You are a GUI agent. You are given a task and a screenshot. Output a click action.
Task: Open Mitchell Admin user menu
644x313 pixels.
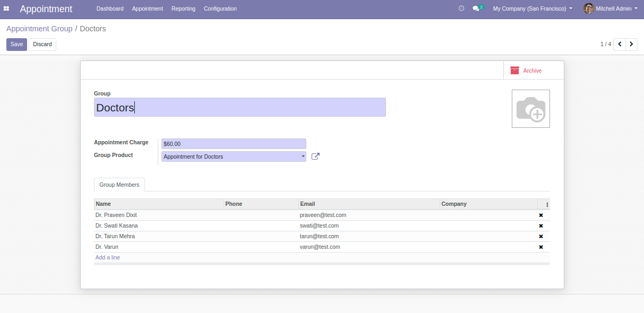pos(611,8)
